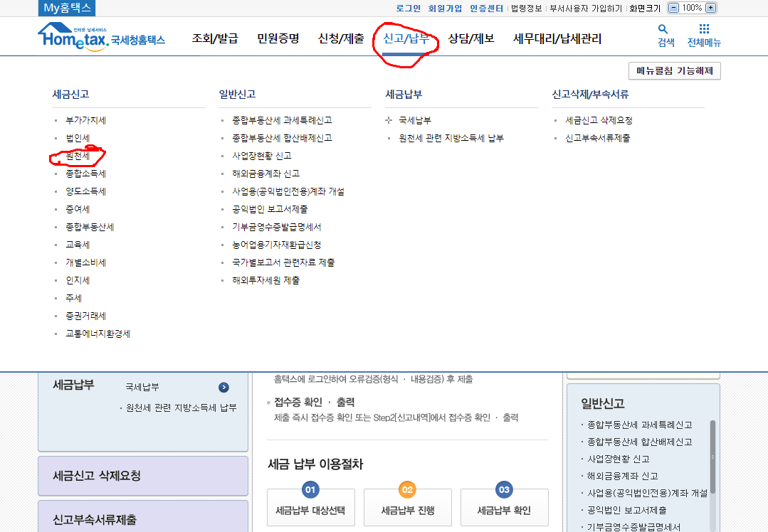Image resolution: width=768 pixels, height=532 pixels.
Task: Click the Hometax logo
Action: (101, 37)
